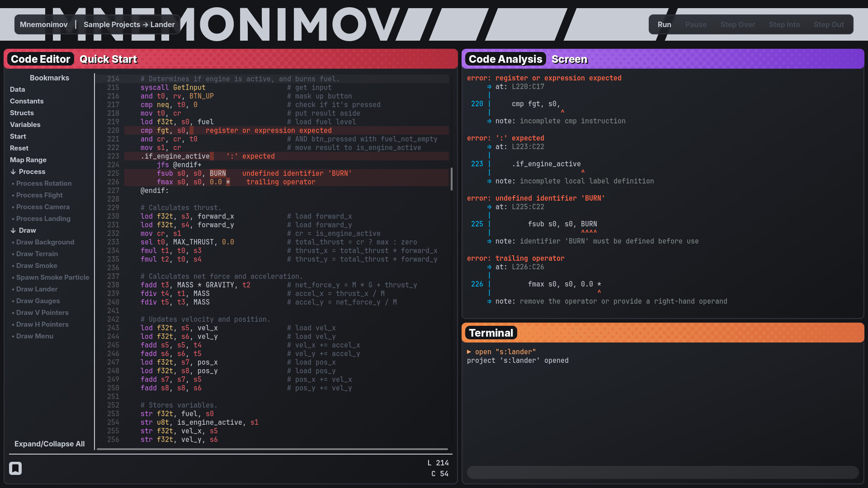
Task: Click Expand/Collapse All in the sidebar
Action: (50, 444)
